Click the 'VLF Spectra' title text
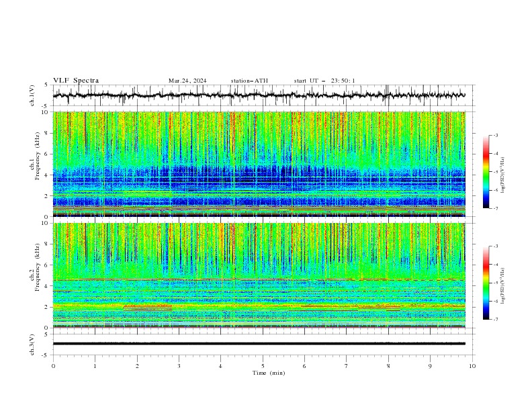532x411 pixels. click(76, 81)
